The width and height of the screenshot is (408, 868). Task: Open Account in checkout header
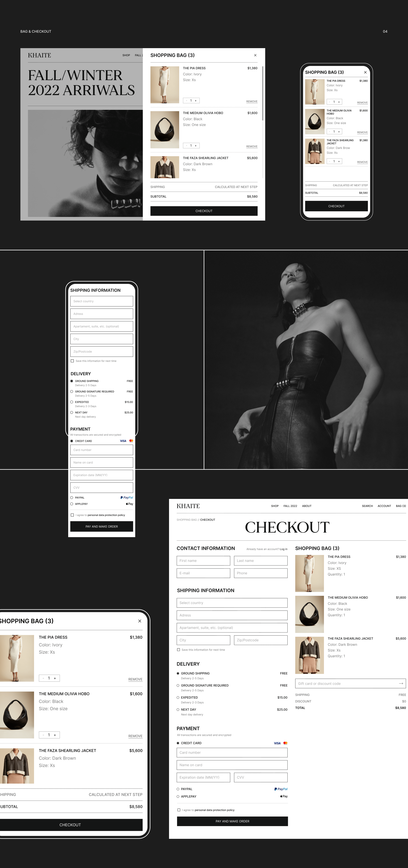point(384,506)
